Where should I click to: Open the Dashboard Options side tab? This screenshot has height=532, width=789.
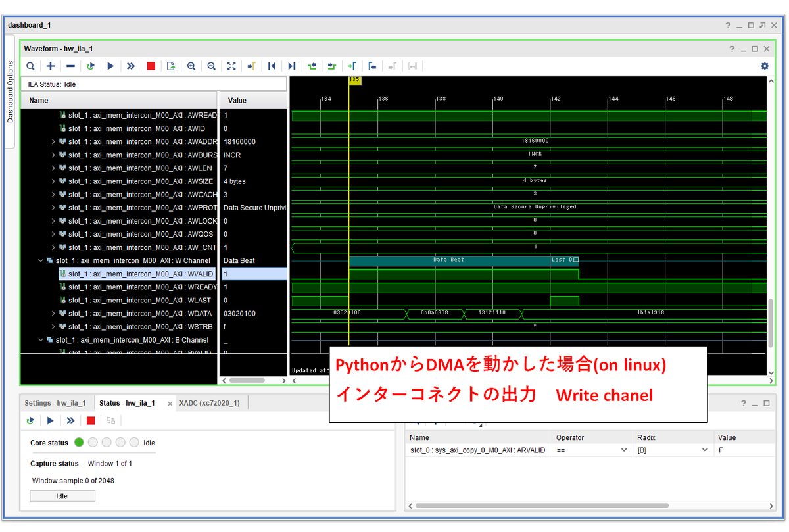click(x=10, y=91)
